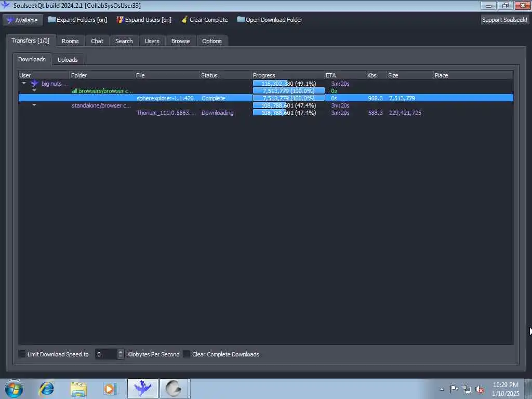Launch Internet Explorer from taskbar
This screenshot has height=399, width=532.
pos(46,389)
